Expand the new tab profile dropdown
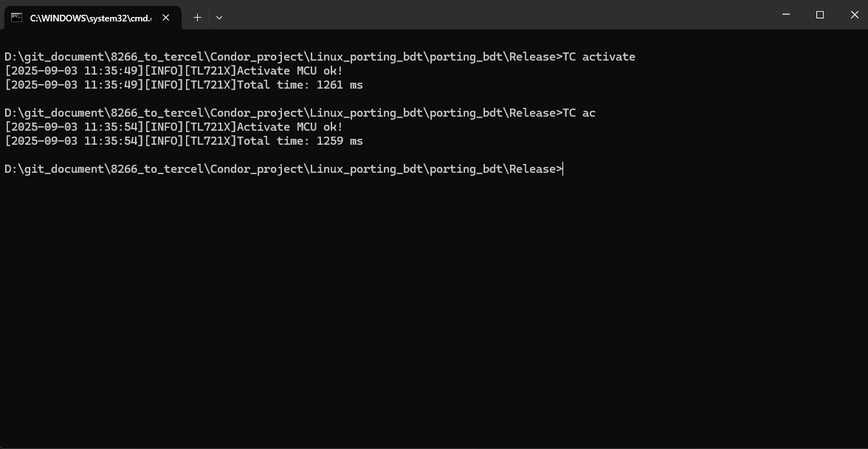868x449 pixels. 219,18
